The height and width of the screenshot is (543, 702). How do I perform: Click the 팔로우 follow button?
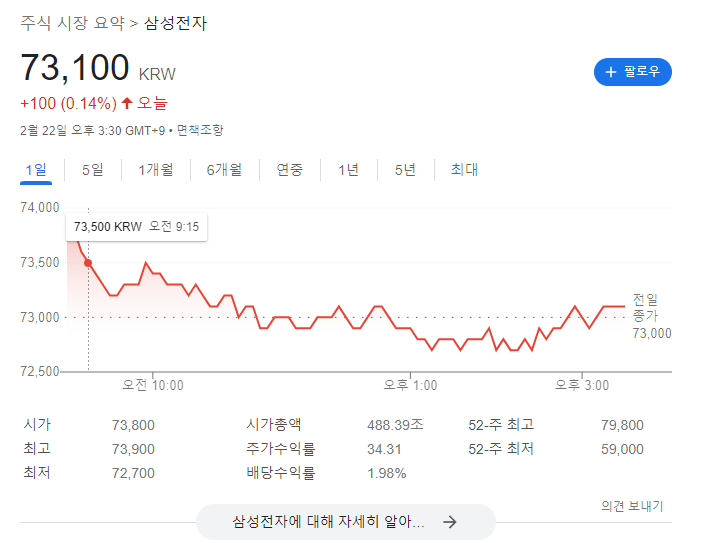(632, 72)
